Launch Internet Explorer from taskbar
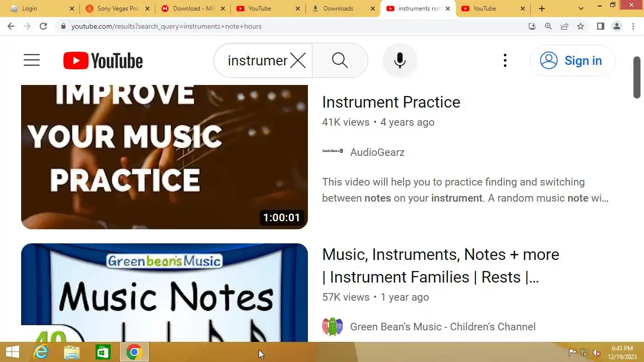This screenshot has height=362, width=644. (41, 352)
